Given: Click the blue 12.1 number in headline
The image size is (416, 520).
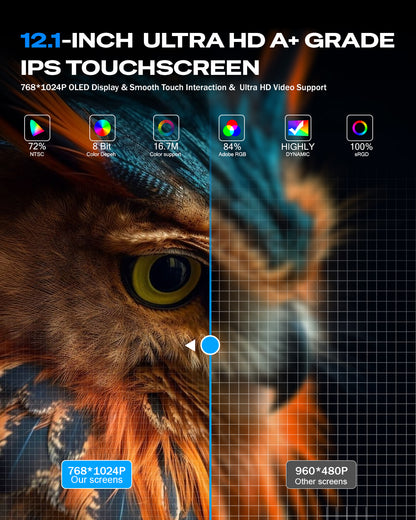Looking at the screenshot, I should (x=41, y=40).
